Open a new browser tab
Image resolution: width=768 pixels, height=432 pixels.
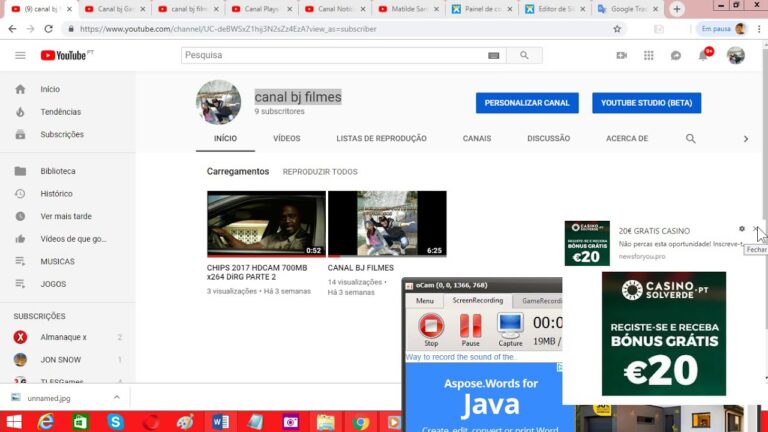pos(677,9)
